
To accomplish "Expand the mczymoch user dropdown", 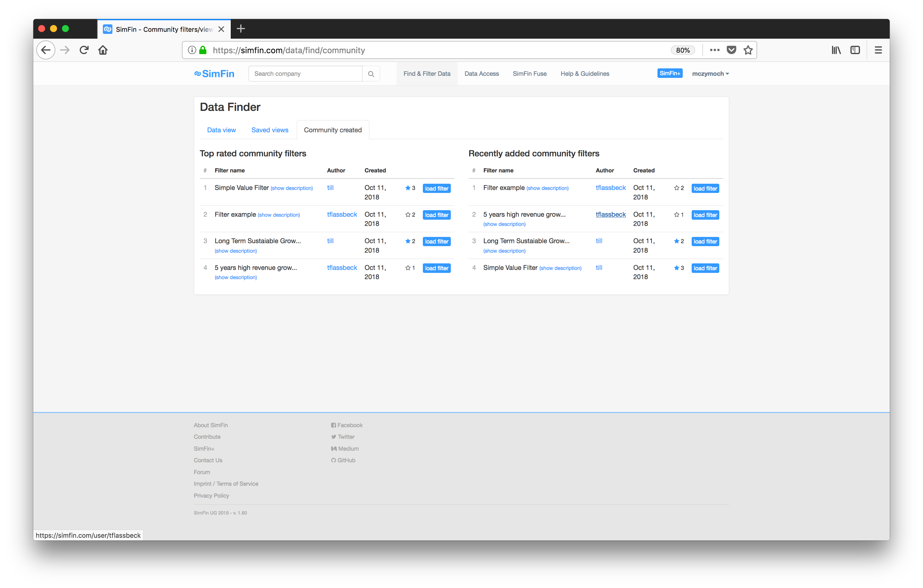I will [710, 74].
